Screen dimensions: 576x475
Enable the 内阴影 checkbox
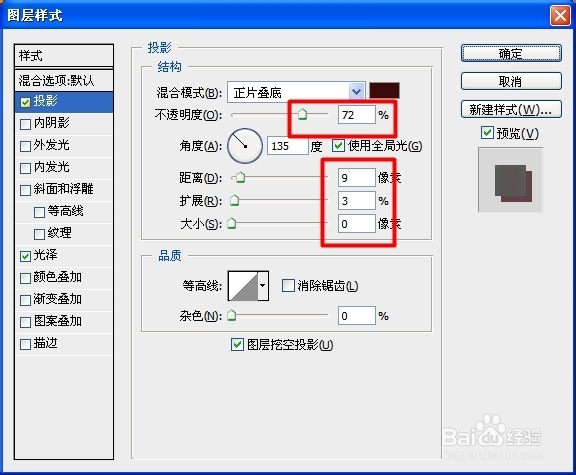[x=25, y=124]
